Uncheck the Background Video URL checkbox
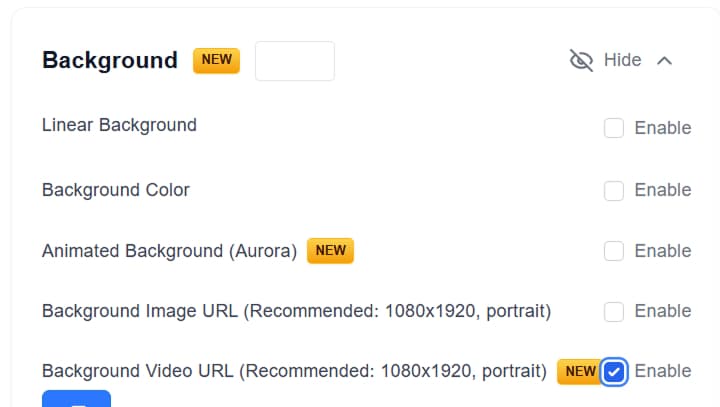Screen dimensions: 720x407 click(x=614, y=372)
